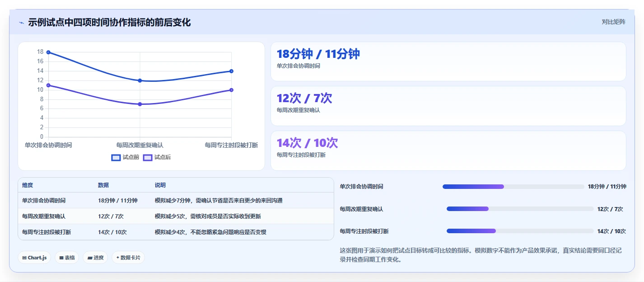644x282 pixels.
Task: Click the 表格 chip
Action: (67, 258)
